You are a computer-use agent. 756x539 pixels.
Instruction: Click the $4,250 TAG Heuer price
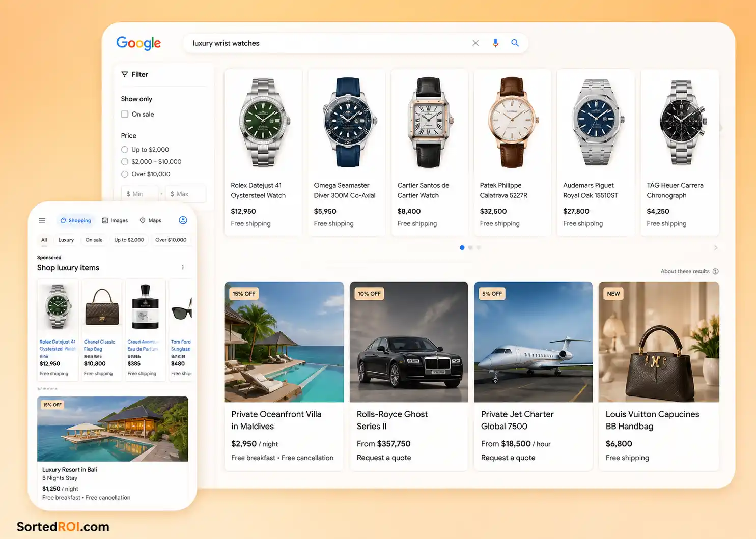[658, 211]
